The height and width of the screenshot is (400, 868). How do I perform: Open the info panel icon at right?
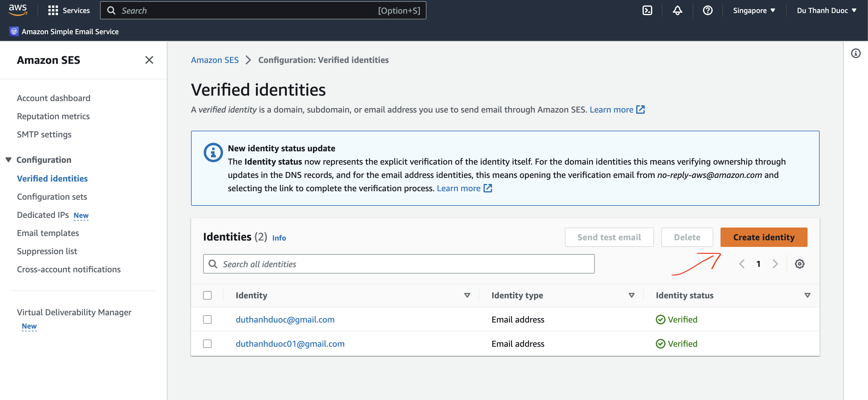pos(856,53)
